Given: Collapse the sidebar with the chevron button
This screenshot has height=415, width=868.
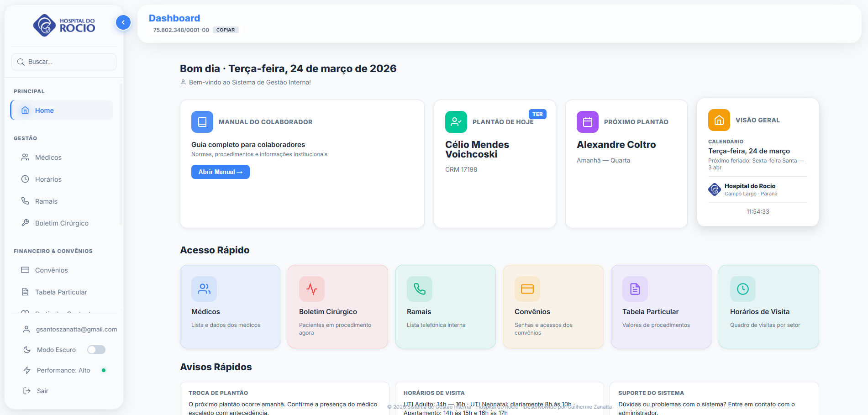Looking at the screenshot, I should (123, 22).
